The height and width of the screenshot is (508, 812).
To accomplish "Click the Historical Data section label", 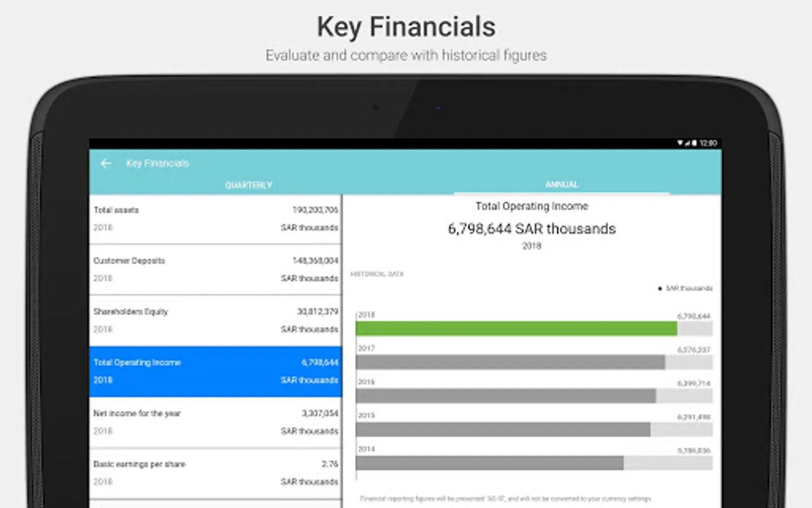I will 377,274.
